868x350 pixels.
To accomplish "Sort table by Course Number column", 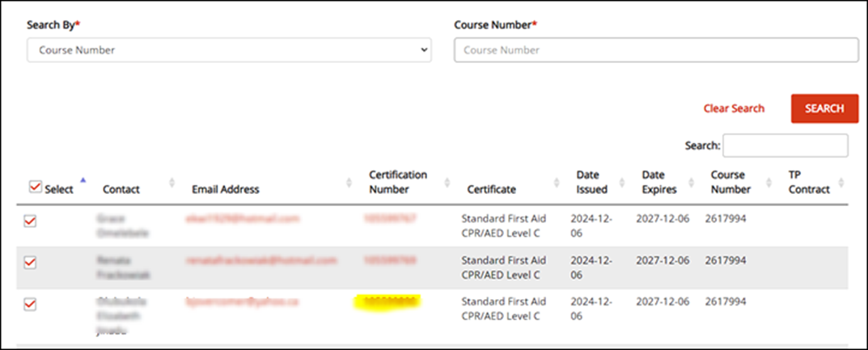I will [x=769, y=183].
